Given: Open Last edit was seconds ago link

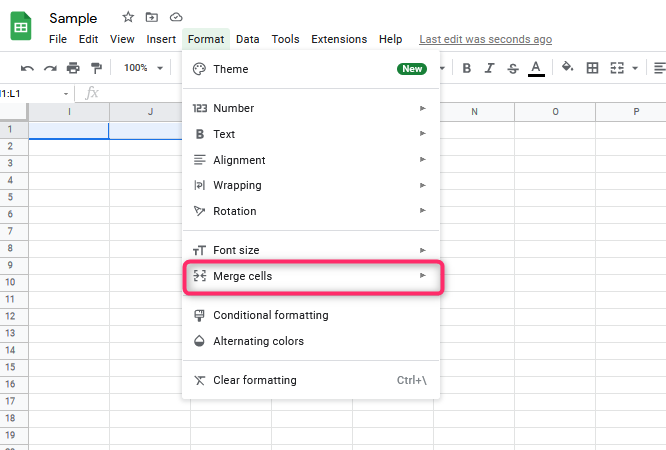Looking at the screenshot, I should tap(485, 40).
